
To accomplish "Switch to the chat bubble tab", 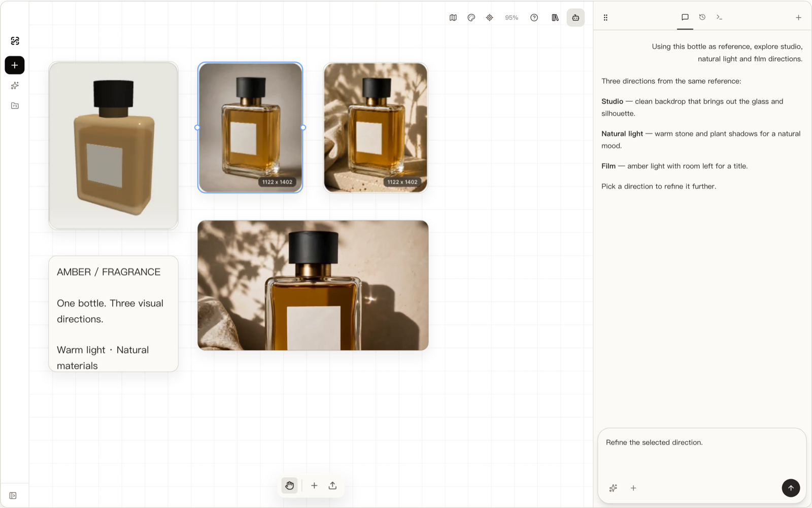I will (x=685, y=17).
